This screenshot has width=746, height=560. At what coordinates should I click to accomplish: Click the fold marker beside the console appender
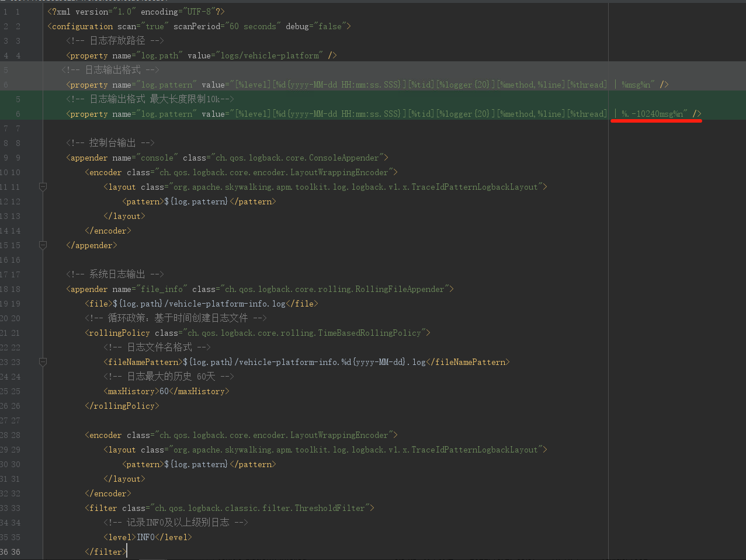[43, 246]
